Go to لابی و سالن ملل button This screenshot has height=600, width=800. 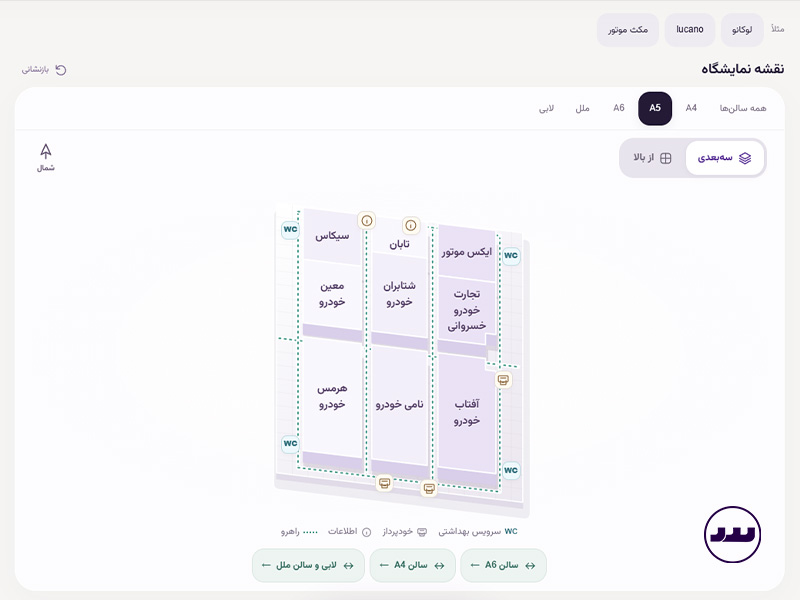coord(308,565)
